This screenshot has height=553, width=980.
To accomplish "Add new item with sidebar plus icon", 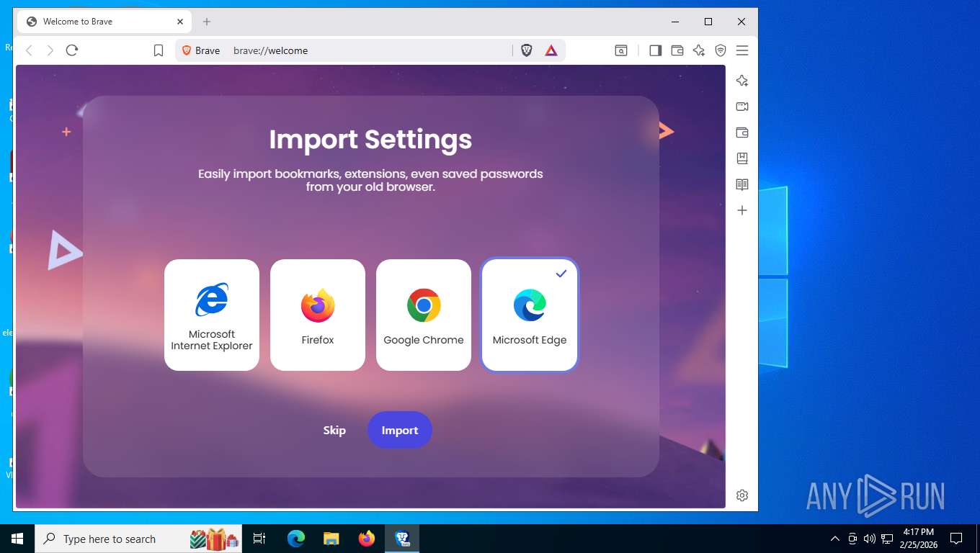I will pos(742,210).
